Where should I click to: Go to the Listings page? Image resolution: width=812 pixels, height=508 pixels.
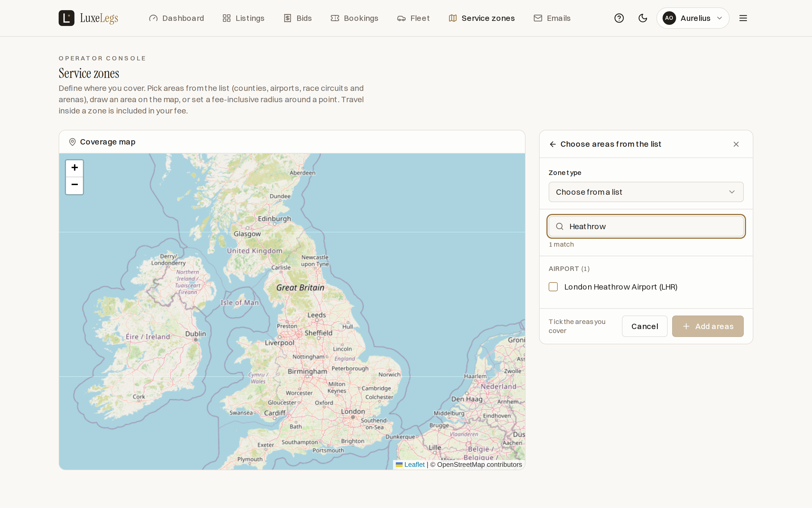coord(244,18)
